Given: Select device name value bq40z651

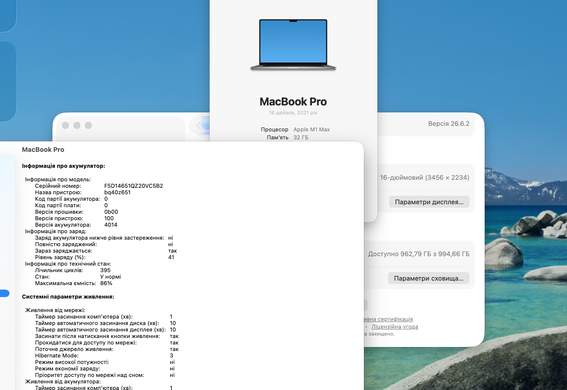Looking at the screenshot, I should pyautogui.click(x=117, y=192).
